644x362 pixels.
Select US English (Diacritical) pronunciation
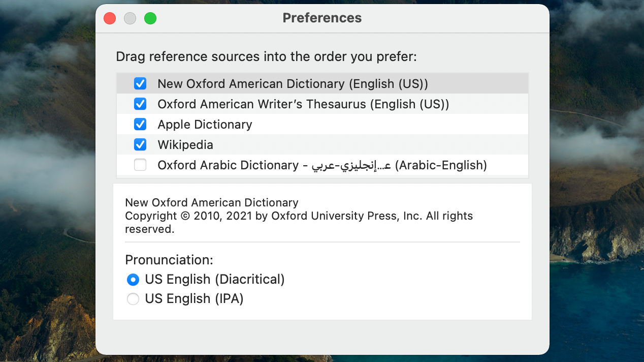coord(133,280)
